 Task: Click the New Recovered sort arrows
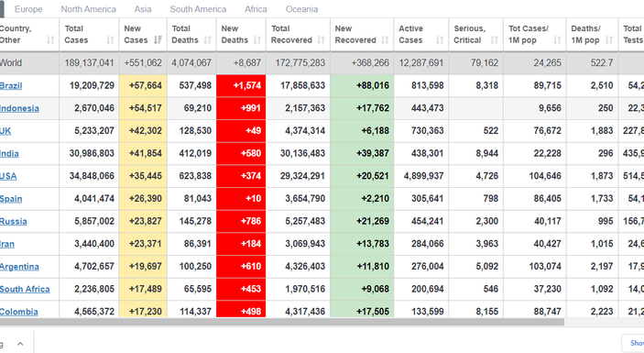point(385,39)
